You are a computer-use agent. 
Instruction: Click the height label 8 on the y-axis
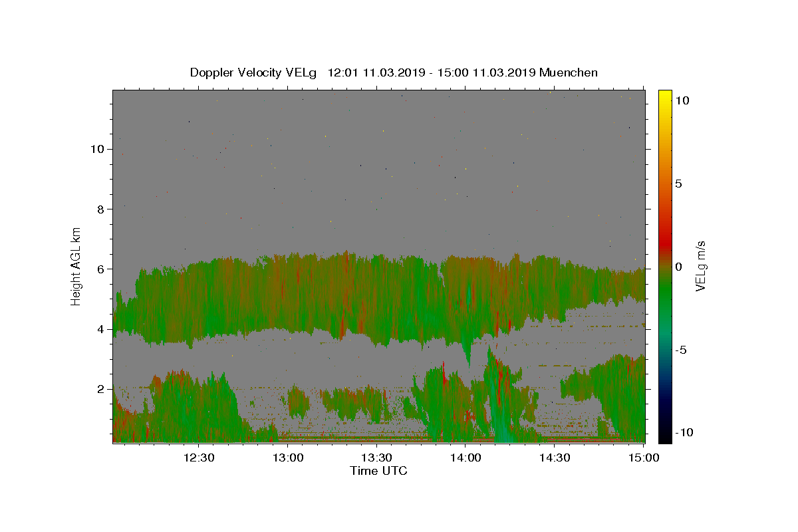click(x=100, y=209)
